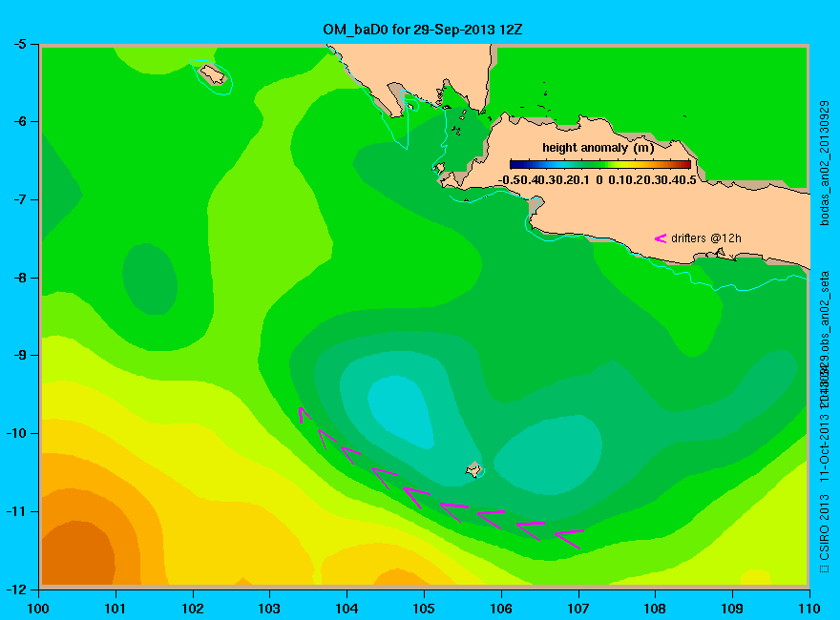The width and height of the screenshot is (840, 620).
Task: Click the y-axis label '-5'
Action: pyautogui.click(x=19, y=44)
